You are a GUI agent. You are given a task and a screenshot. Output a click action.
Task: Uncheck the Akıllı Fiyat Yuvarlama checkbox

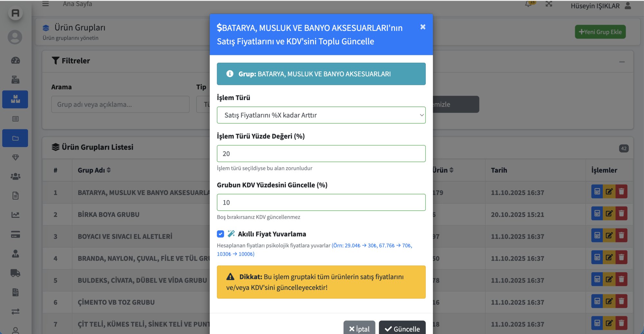tap(220, 234)
